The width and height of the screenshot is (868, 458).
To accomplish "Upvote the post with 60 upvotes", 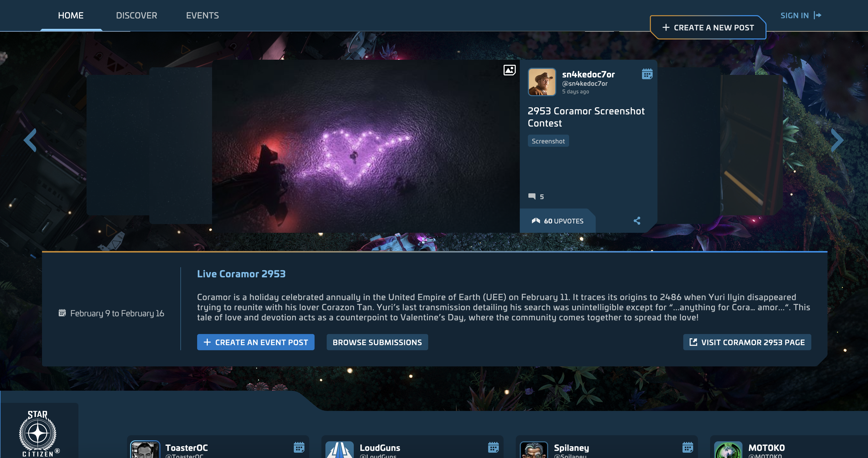I will [x=557, y=221].
